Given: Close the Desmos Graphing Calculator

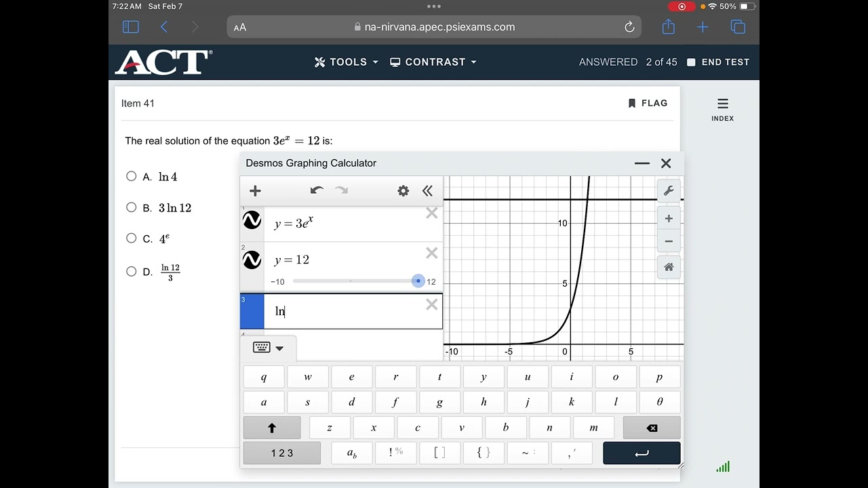Looking at the screenshot, I should 666,163.
